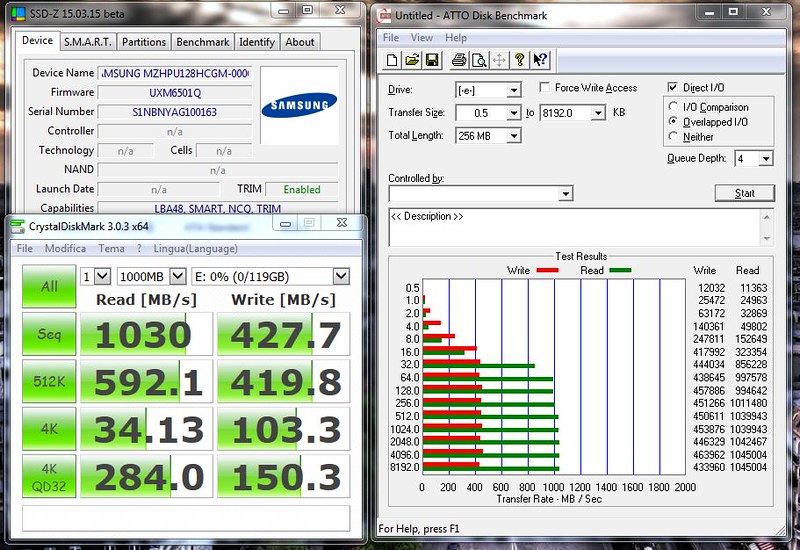Expand the Total Length dropdown showing 256 MB
This screenshot has height=550, width=800.
point(513,136)
